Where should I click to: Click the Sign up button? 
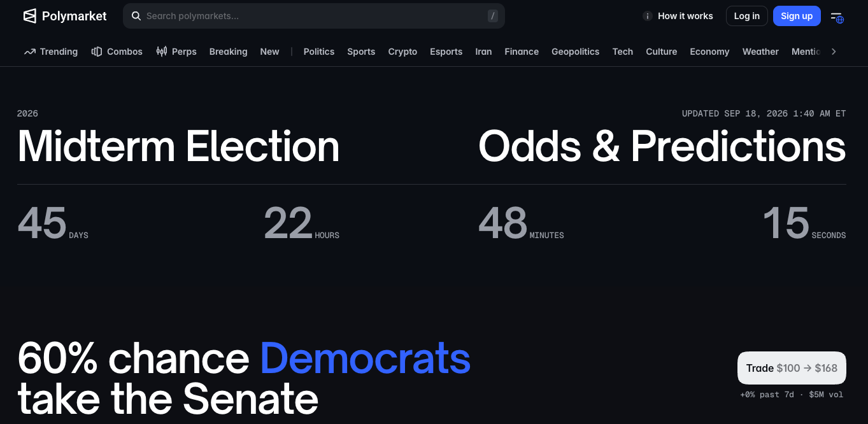797,16
